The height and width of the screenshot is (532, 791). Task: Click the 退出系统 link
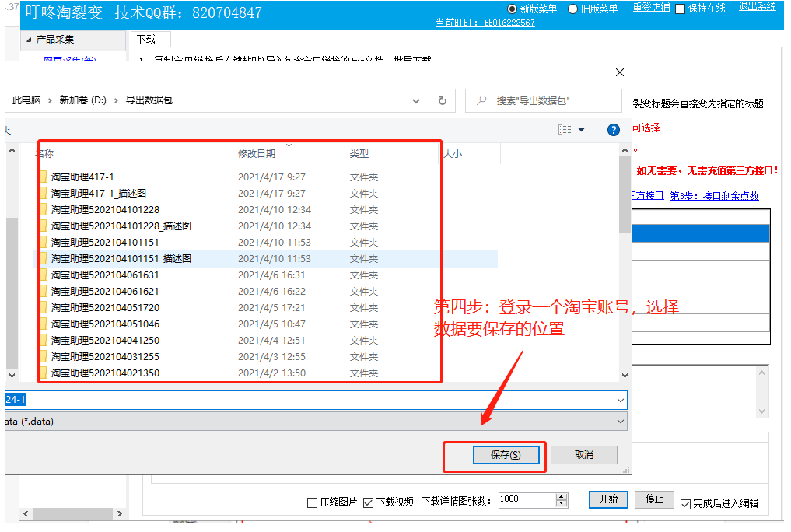(x=758, y=6)
